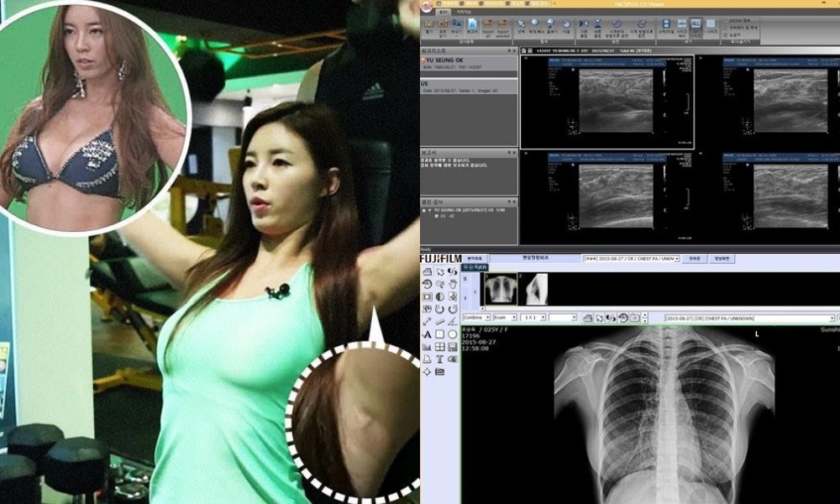The image size is (840, 504).
Task: Click the text annotation 'A' tool
Action: [427, 334]
